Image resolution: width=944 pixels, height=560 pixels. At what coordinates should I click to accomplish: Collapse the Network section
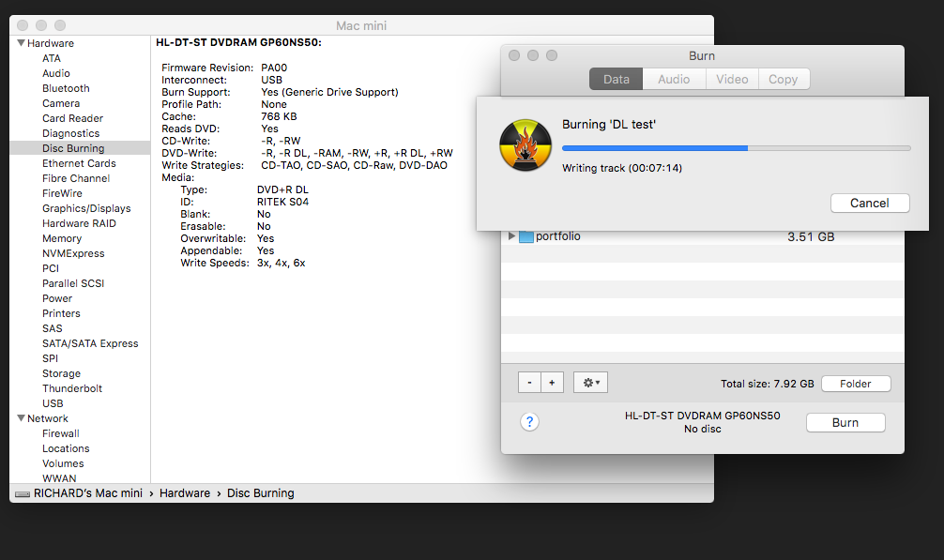(21, 418)
